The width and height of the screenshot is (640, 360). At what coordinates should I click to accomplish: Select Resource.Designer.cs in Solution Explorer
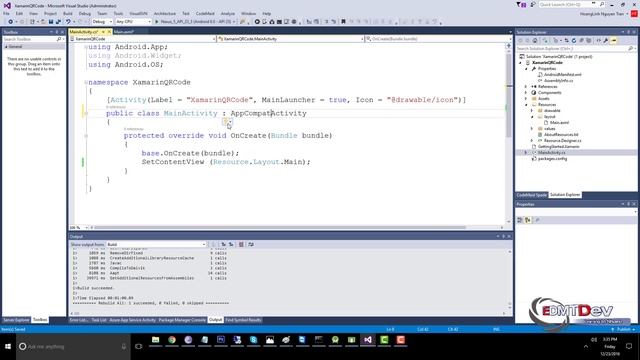(x=562, y=140)
